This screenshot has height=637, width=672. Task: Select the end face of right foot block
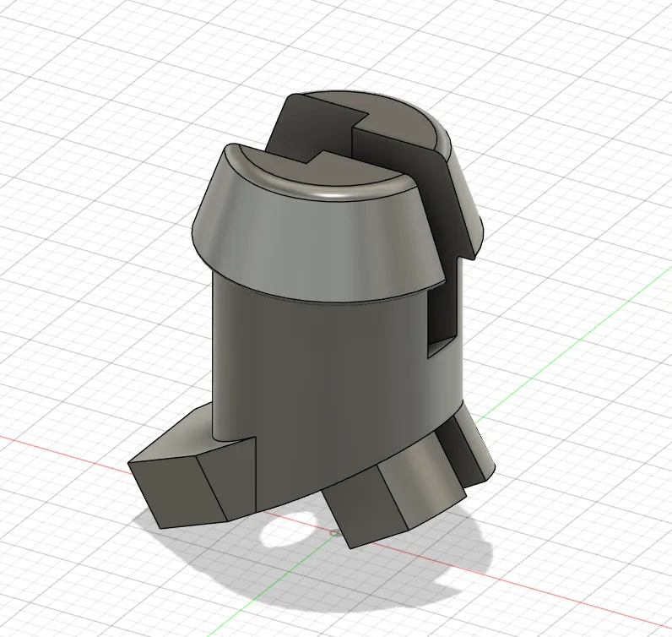(365, 506)
